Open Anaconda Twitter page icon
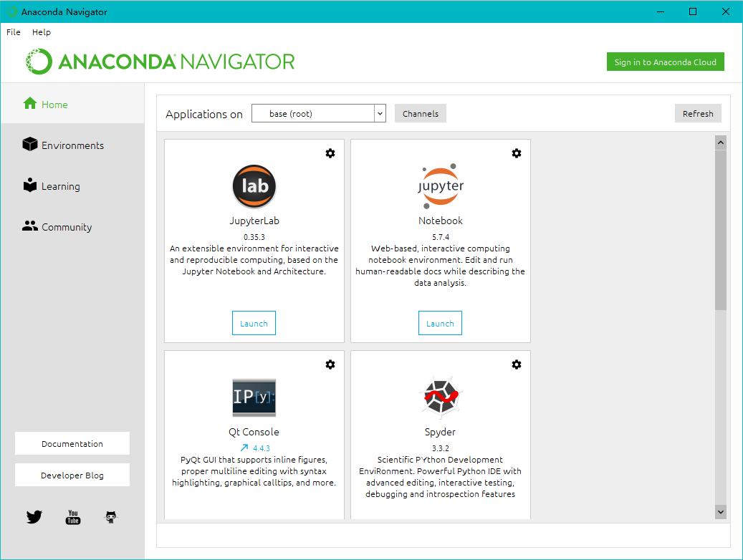Viewport: 743px width, 560px height. click(x=34, y=516)
